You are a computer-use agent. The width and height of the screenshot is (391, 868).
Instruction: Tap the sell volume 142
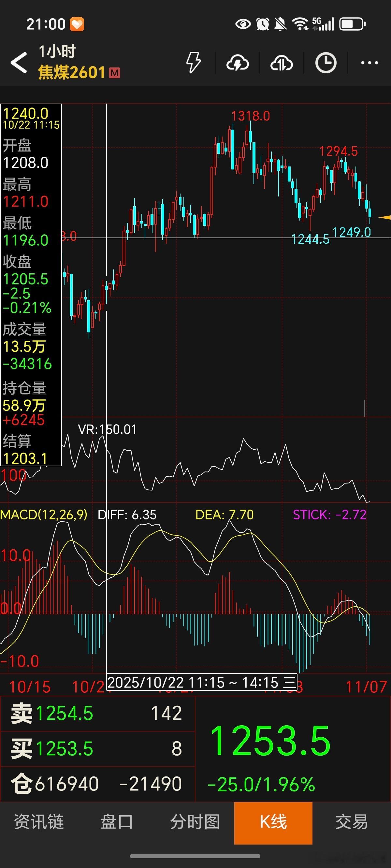coord(167,713)
